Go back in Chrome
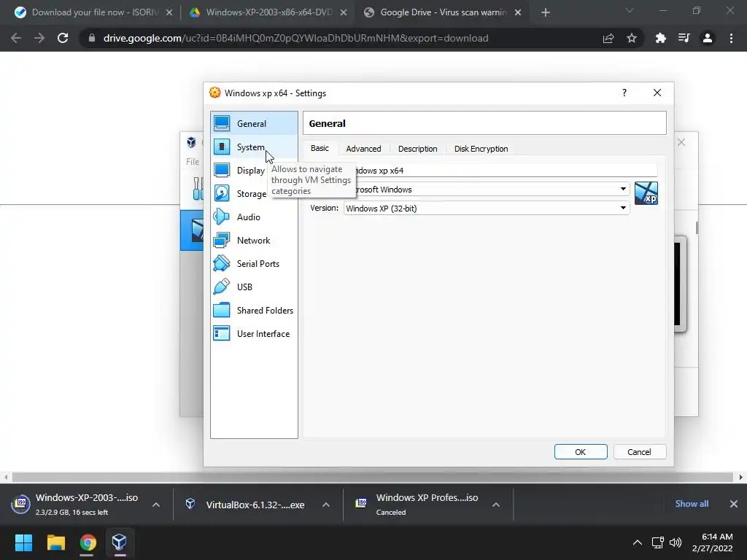 [16, 38]
